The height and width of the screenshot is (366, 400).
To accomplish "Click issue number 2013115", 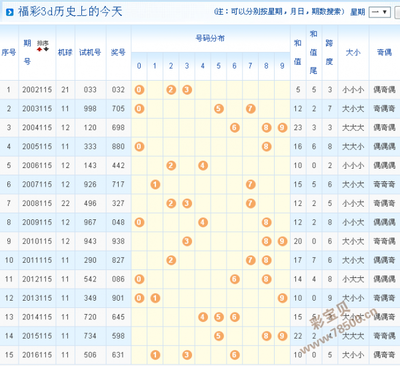I will pyautogui.click(x=37, y=298).
